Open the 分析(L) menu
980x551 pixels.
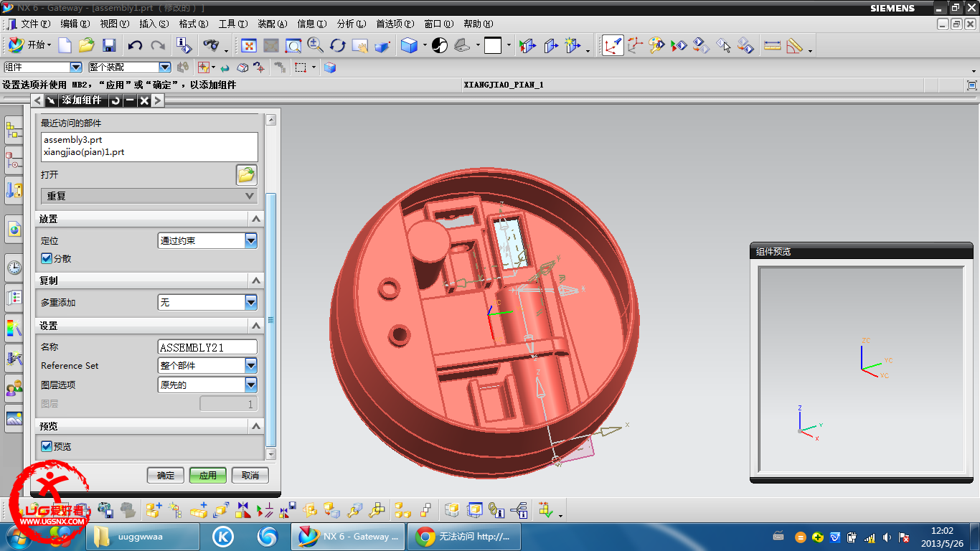point(350,24)
